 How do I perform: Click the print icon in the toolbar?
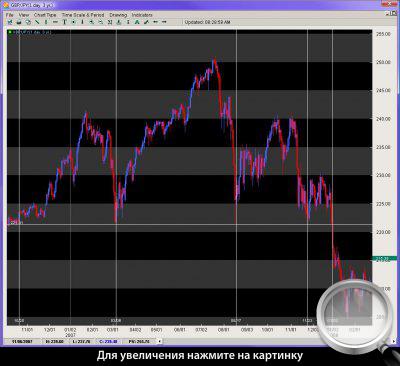tap(19, 22)
